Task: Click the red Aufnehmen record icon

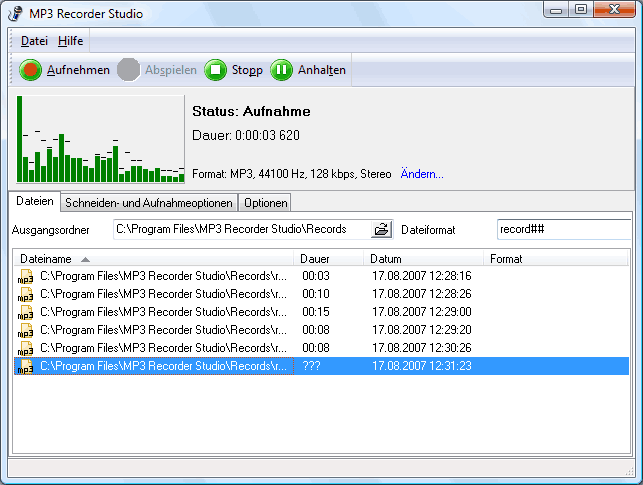Action: point(30,70)
